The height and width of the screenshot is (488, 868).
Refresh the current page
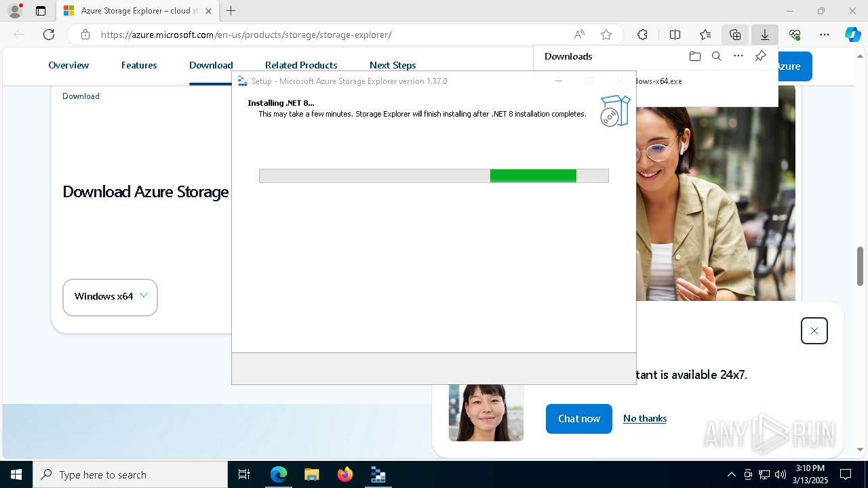pyautogui.click(x=49, y=35)
